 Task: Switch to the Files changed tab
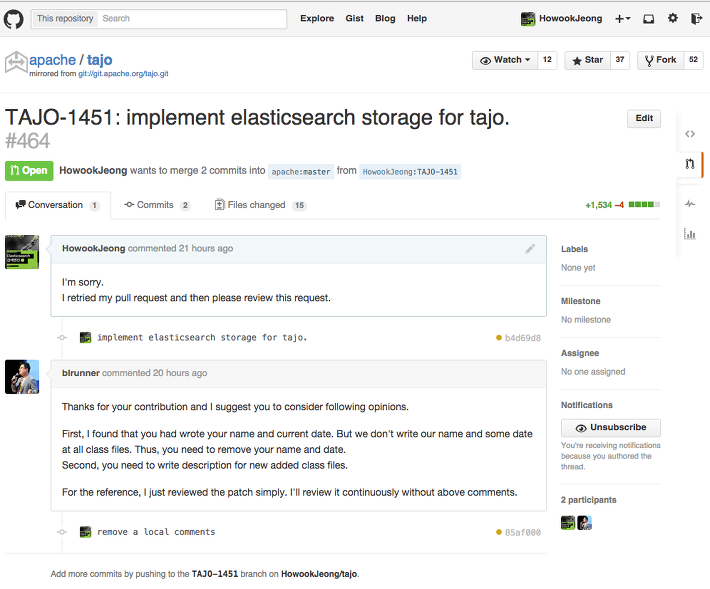click(260, 205)
